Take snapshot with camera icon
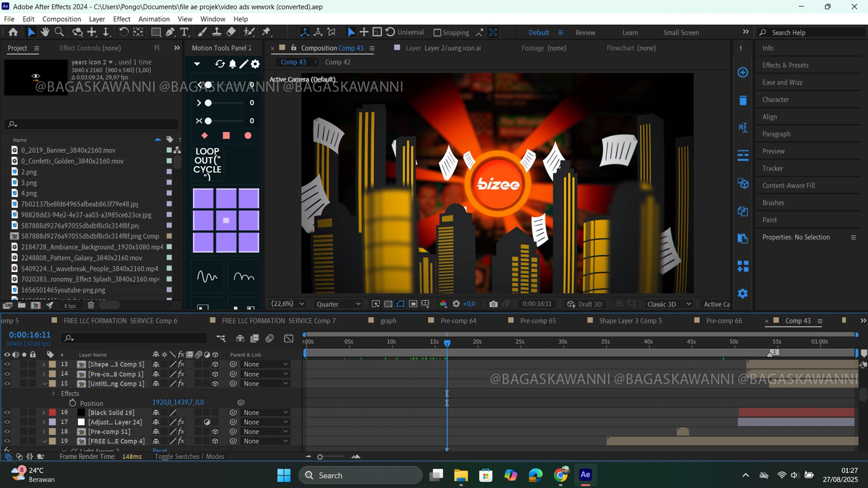Screen dimensions: 868x488 (493, 304)
